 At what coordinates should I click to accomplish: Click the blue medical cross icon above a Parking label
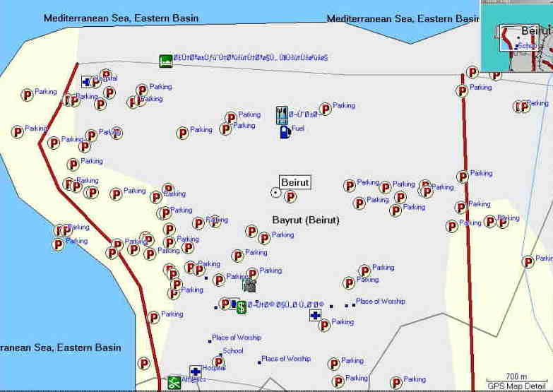pos(315,315)
